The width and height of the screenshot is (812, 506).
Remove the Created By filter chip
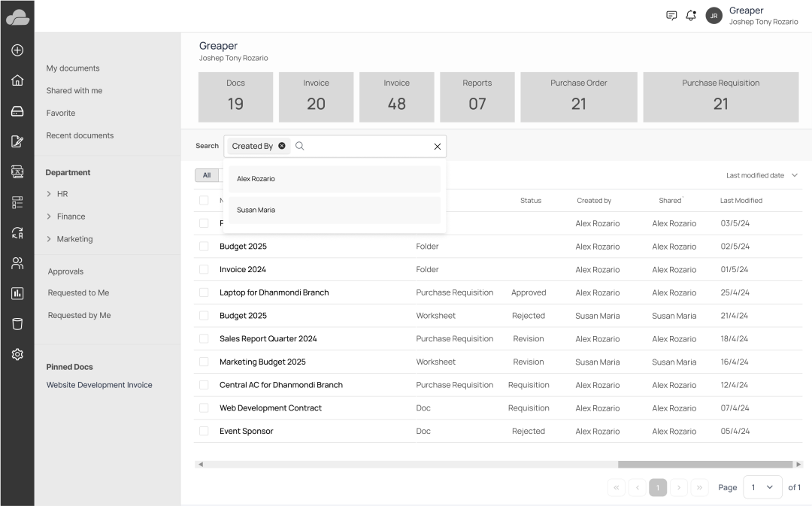[282, 146]
